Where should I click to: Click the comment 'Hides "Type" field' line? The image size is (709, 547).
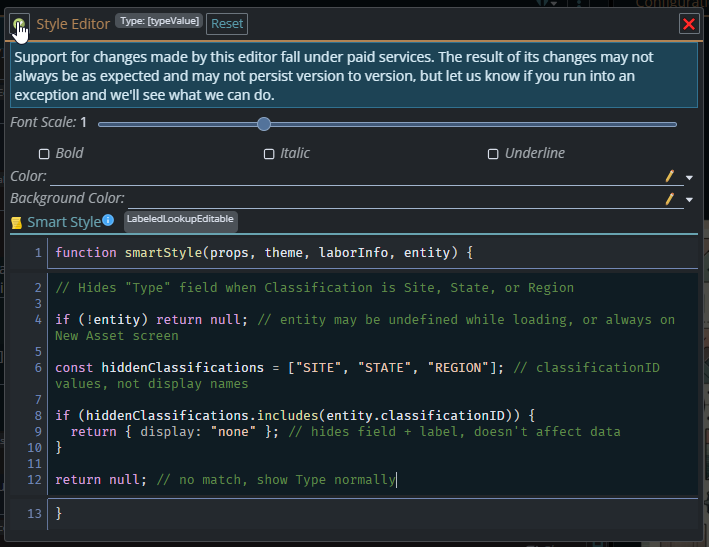(314, 288)
